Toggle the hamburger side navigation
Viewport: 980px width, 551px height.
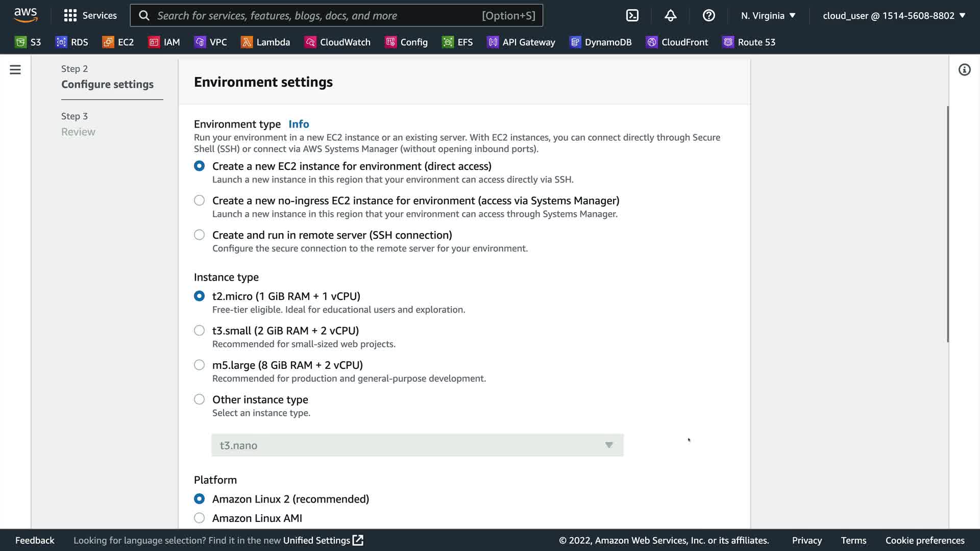click(15, 70)
